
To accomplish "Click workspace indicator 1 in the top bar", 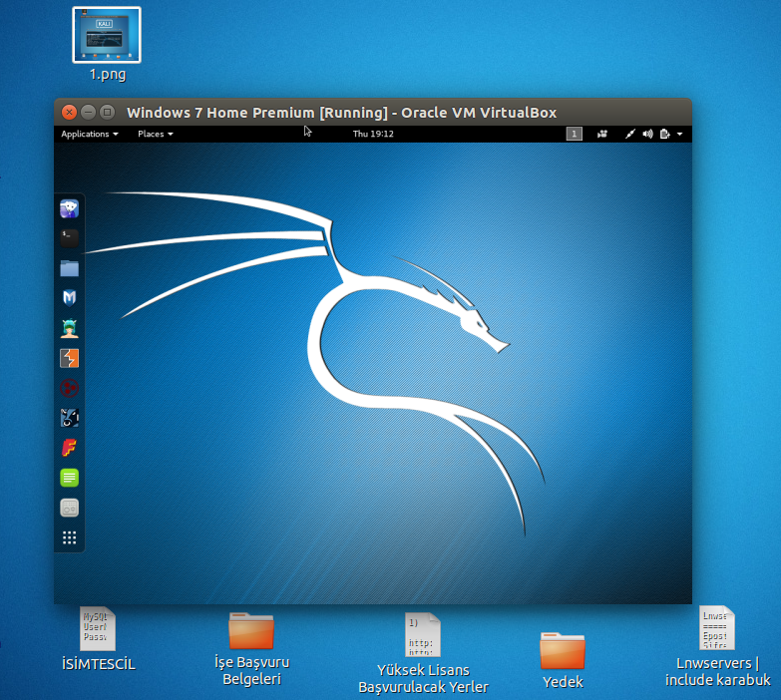I will 575,134.
